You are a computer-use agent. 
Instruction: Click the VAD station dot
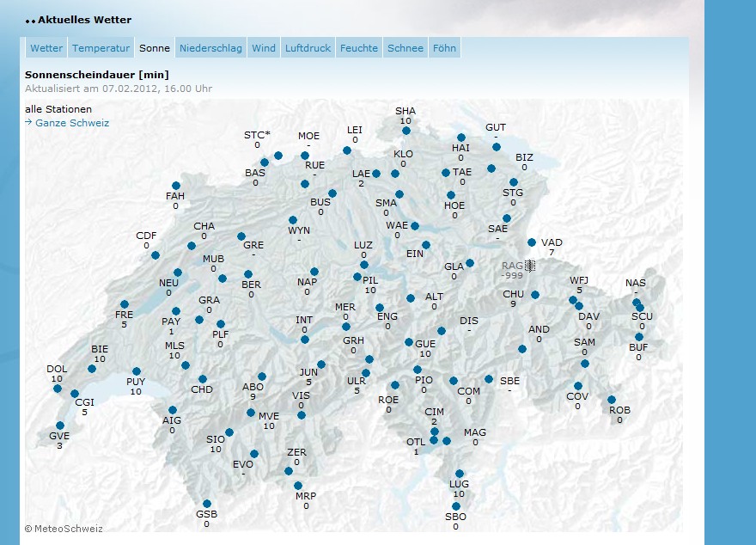[x=532, y=242]
